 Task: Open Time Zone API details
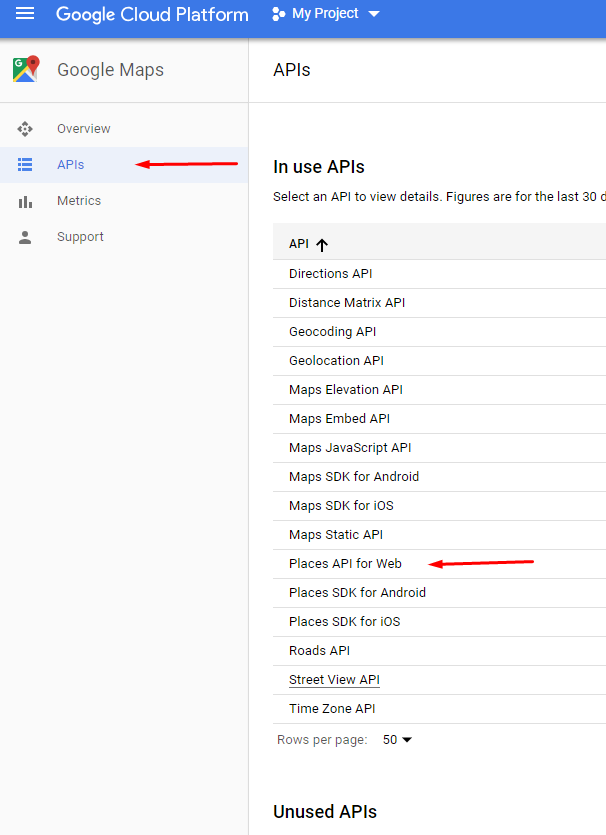[x=332, y=709]
